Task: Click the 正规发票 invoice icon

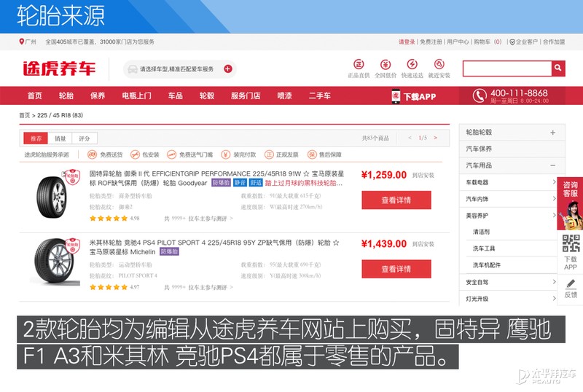Action: click(x=269, y=154)
